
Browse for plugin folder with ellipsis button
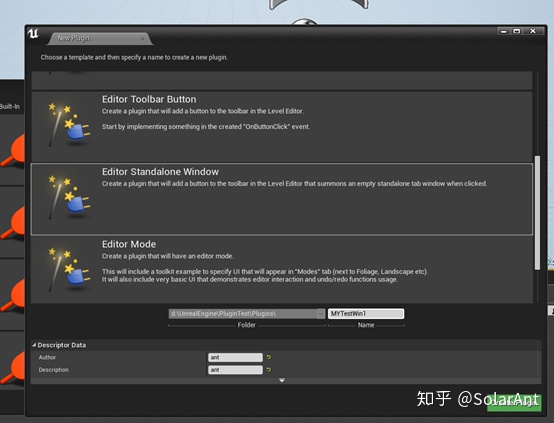321,313
